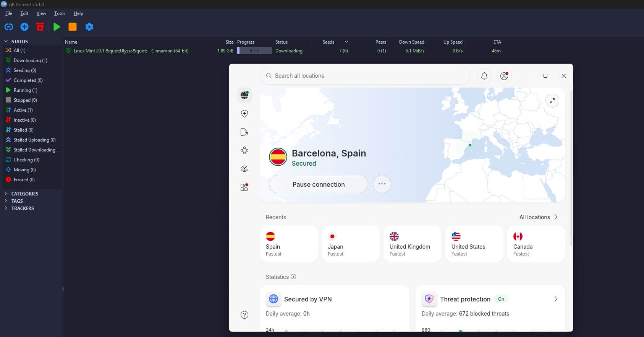Expand the CATEGORIES section

tap(6, 194)
